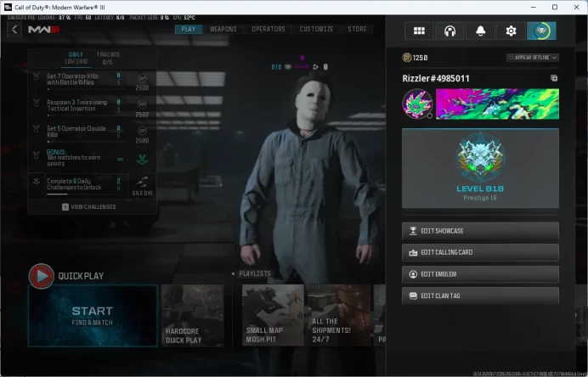Click the MWIII logo
The height and width of the screenshot is (377, 588).
[44, 29]
